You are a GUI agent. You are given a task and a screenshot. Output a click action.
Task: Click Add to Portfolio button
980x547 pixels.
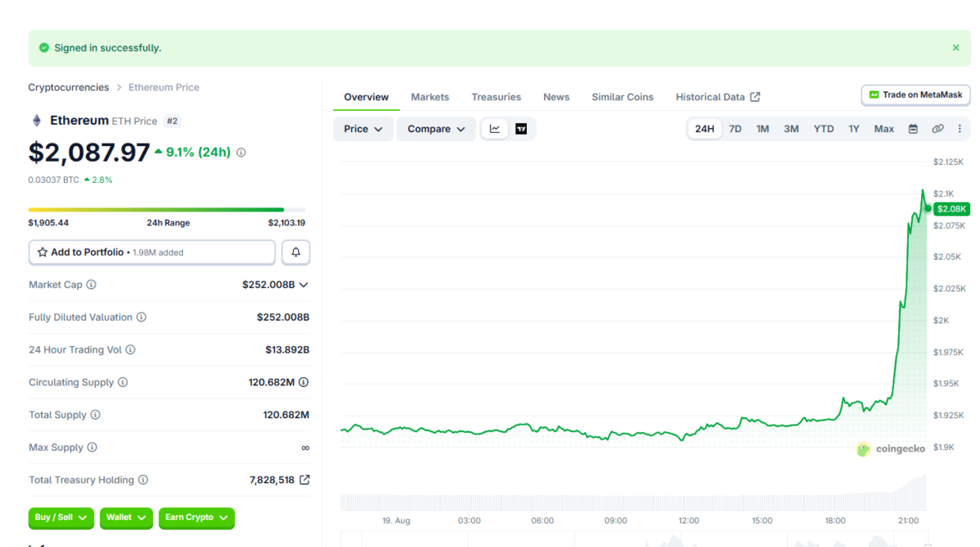pyautogui.click(x=152, y=252)
